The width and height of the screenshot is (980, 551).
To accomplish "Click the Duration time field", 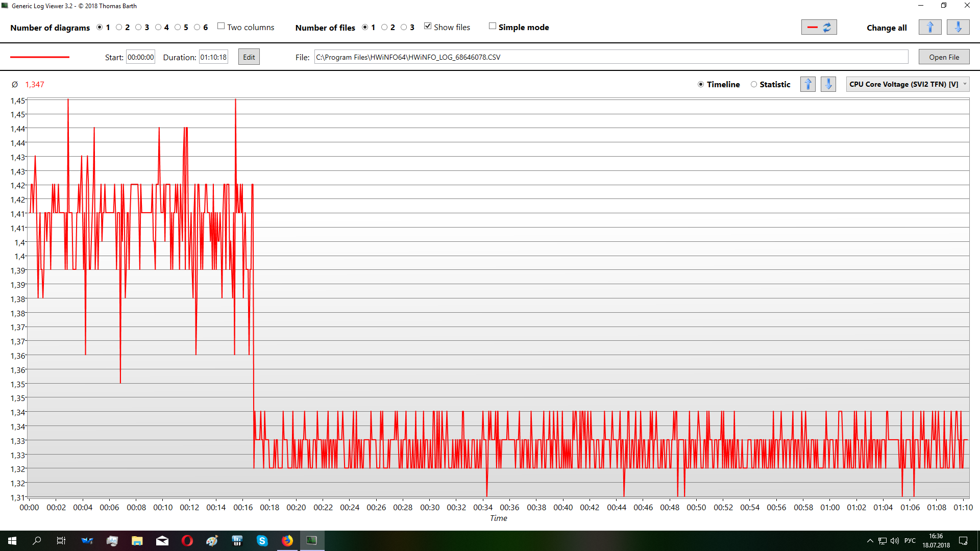I will (x=213, y=57).
